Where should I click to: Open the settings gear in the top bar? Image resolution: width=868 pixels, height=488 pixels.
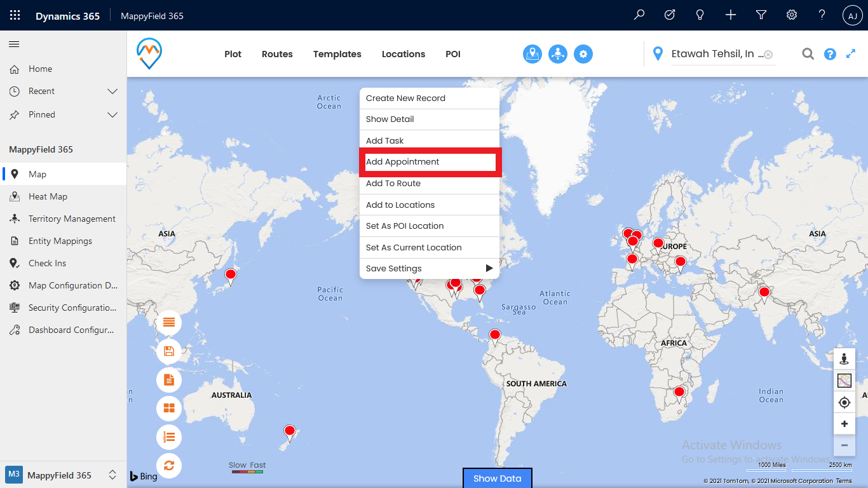tap(792, 15)
